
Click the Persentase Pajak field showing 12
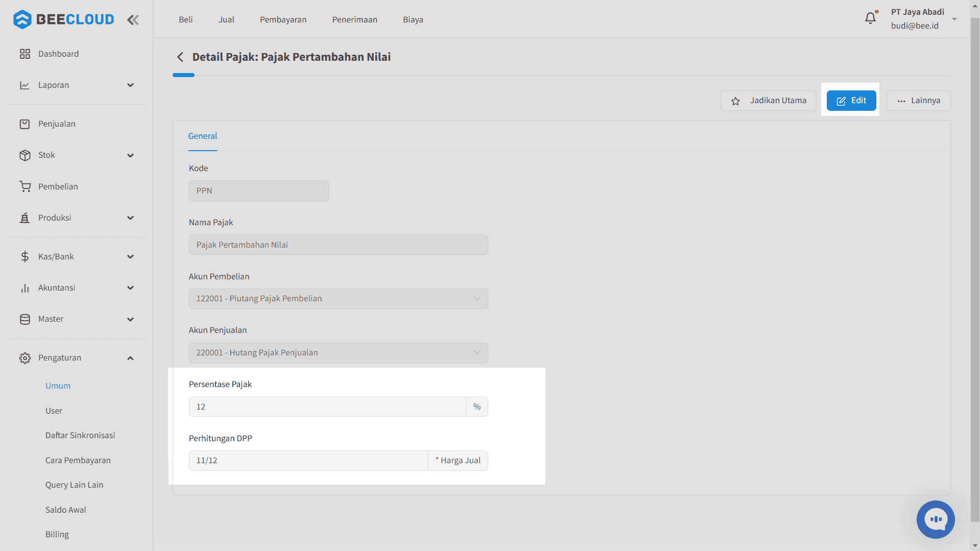tap(327, 407)
